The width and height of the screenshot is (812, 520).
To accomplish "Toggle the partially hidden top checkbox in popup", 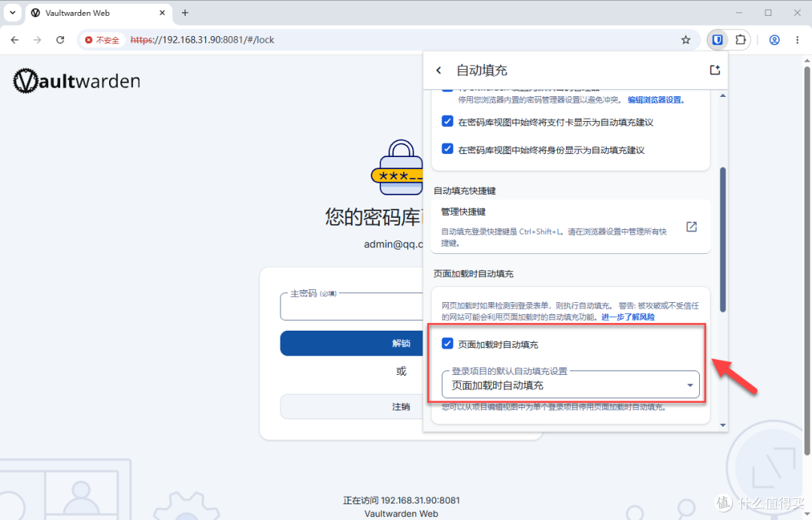I will (447, 89).
